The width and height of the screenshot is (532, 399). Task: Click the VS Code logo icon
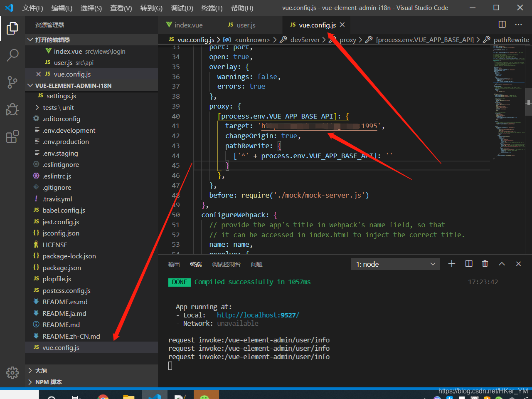[x=9, y=8]
